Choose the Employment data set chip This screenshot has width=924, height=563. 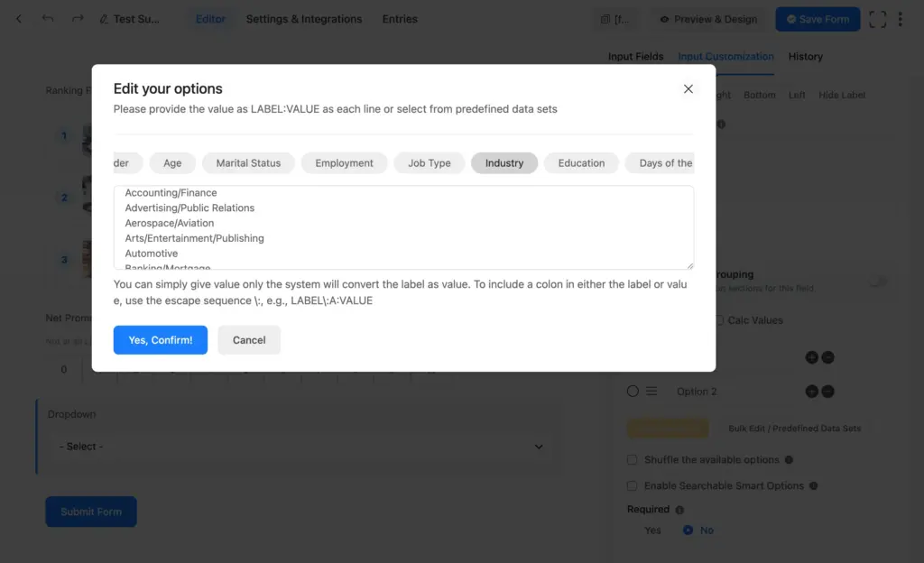344,163
